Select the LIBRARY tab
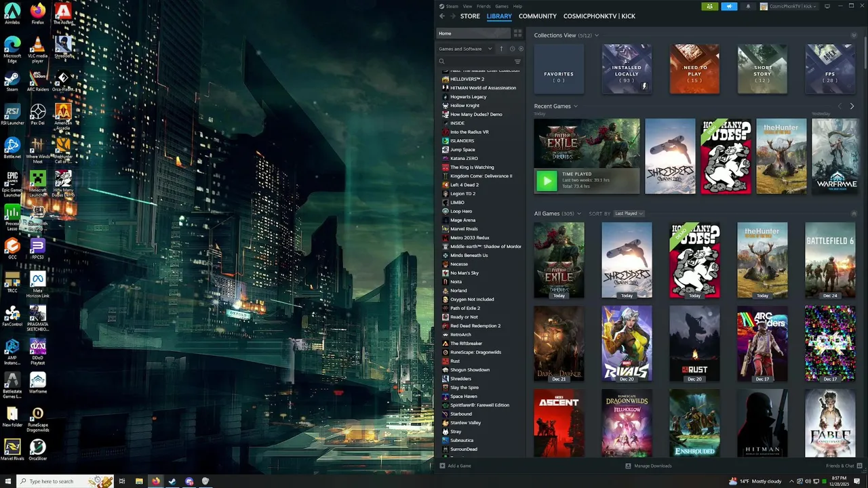Screen dimensions: 868x488 [499, 16]
